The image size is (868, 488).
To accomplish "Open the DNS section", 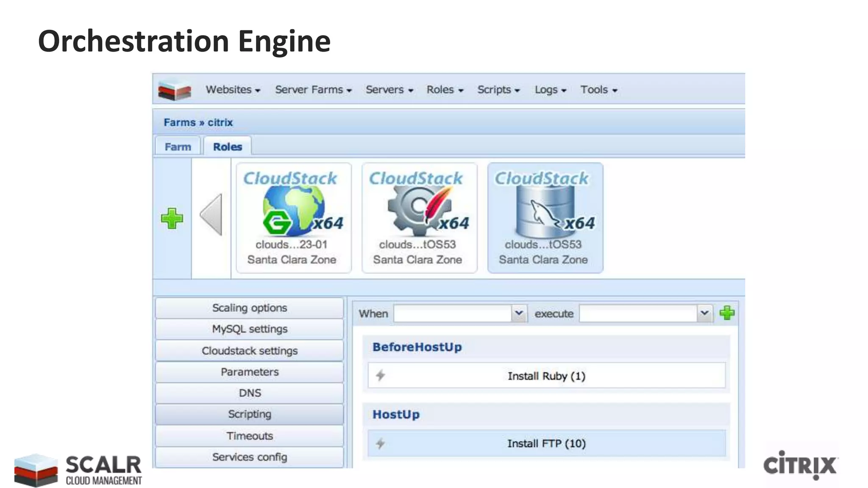I will [249, 393].
